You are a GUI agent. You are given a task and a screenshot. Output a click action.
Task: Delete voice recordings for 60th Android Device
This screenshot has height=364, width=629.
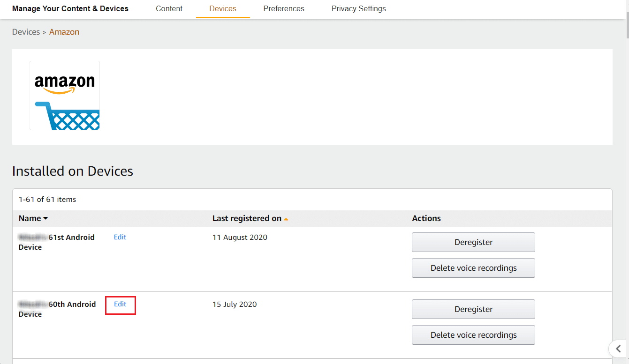pyautogui.click(x=473, y=335)
